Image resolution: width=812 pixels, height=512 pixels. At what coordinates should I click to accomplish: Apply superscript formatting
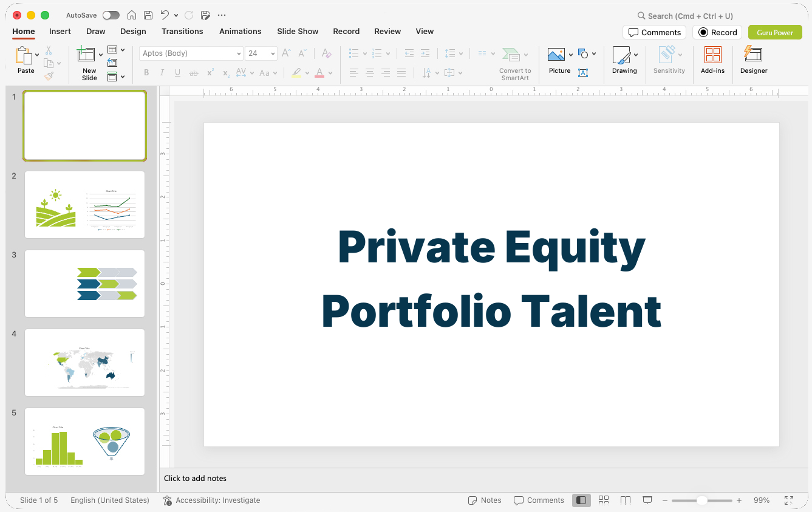(210, 73)
